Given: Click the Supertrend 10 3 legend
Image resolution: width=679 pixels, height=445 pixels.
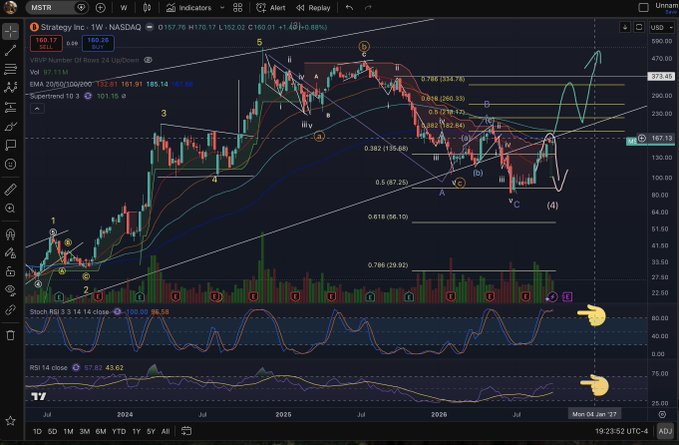Looking at the screenshot, I should click(x=55, y=96).
